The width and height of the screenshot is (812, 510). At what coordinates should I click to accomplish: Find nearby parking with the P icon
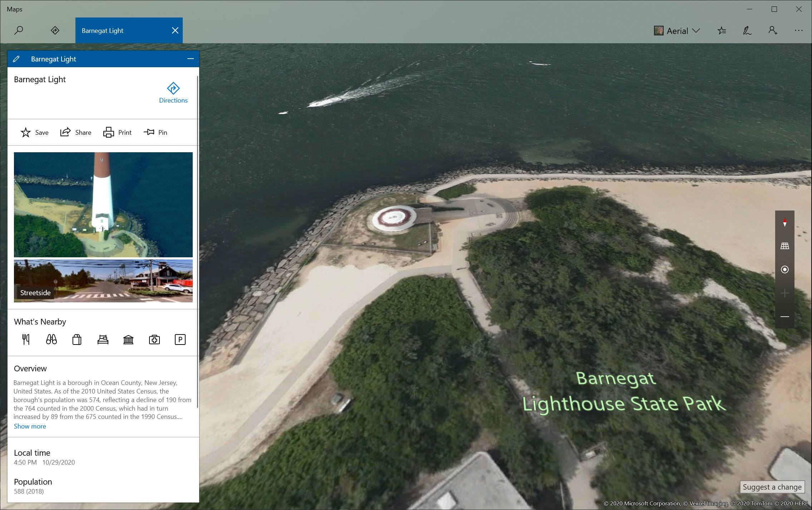pos(180,339)
